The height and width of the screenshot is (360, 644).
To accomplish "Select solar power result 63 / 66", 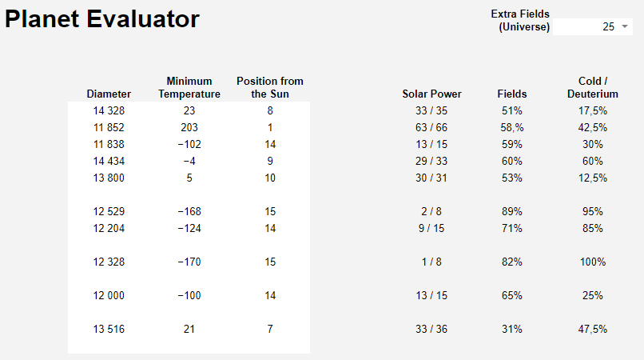I will click(x=431, y=127).
